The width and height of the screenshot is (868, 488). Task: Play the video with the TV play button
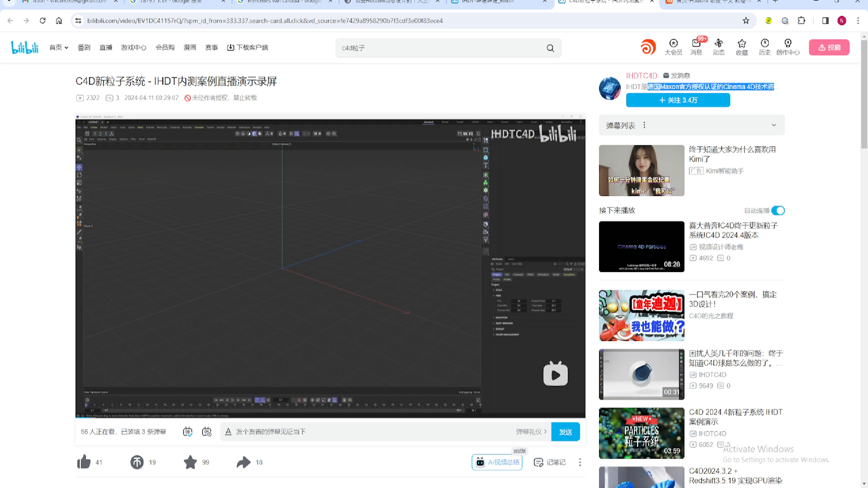pos(555,374)
